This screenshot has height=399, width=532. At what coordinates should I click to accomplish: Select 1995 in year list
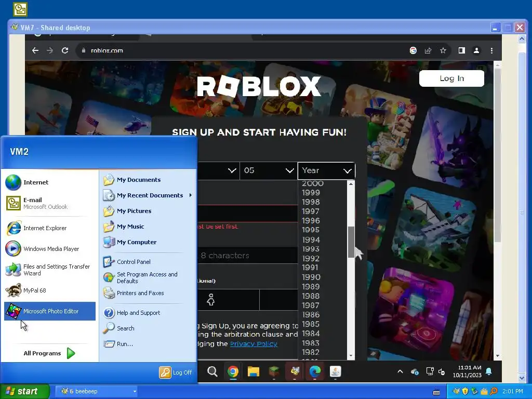coord(311,230)
